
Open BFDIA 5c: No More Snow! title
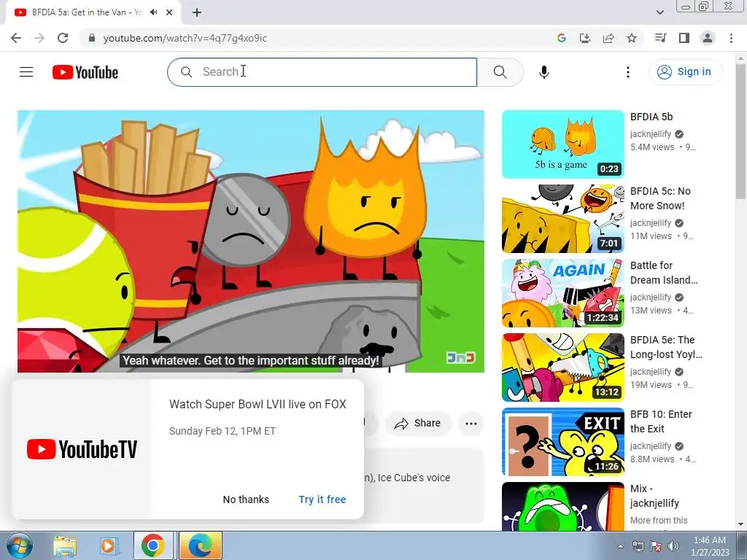click(x=660, y=198)
